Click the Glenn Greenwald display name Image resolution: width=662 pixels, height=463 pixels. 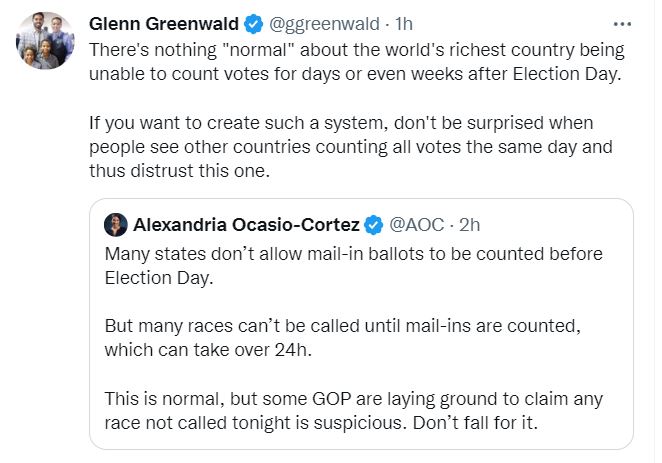point(161,23)
